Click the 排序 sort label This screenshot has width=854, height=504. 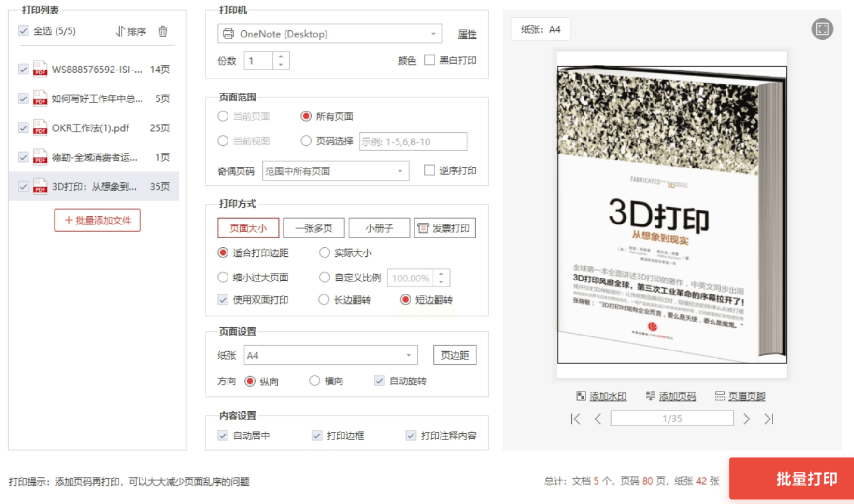[137, 31]
